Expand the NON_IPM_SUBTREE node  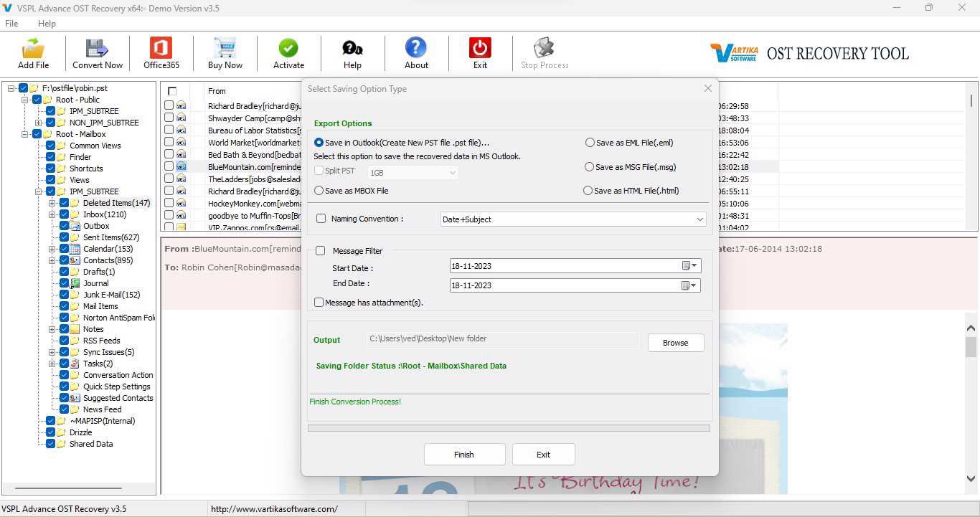coord(39,123)
